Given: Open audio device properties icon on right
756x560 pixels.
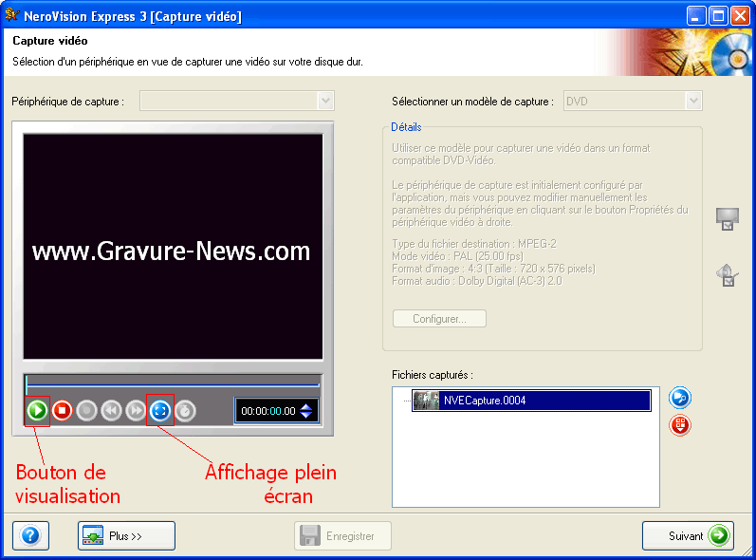Looking at the screenshot, I should click(728, 275).
